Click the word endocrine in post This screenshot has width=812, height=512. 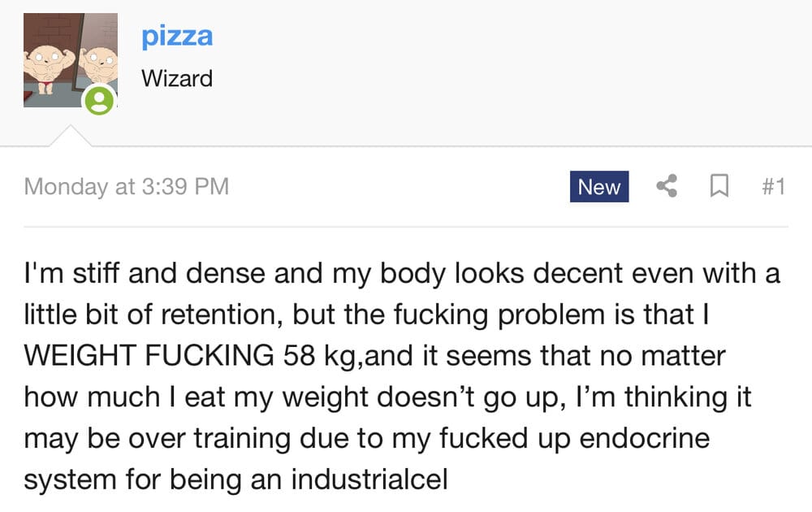point(644,438)
